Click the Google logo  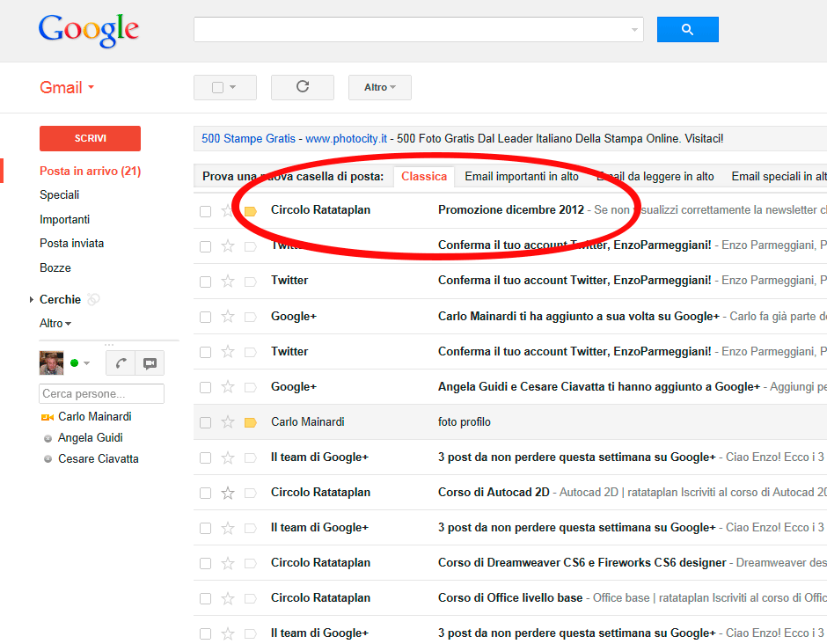tap(89, 31)
